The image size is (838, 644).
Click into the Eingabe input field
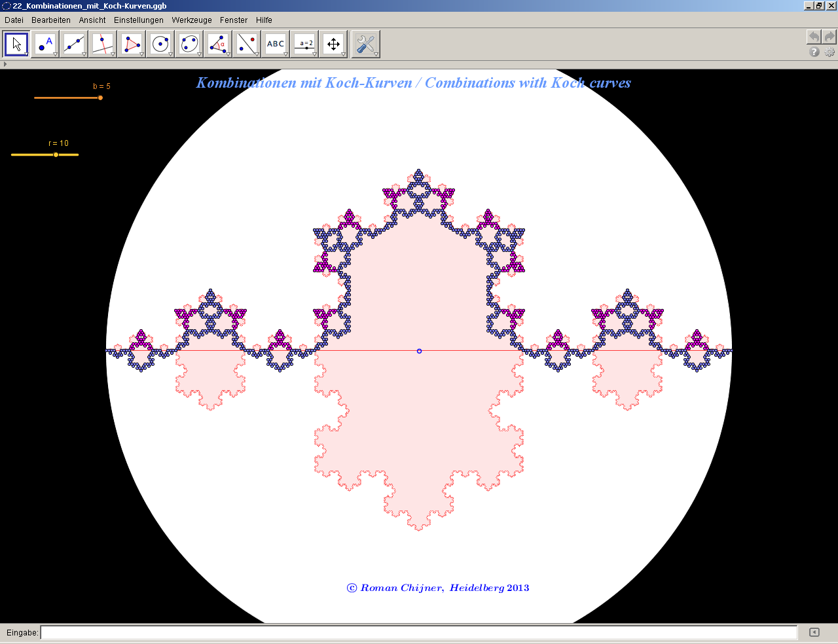coord(419,632)
